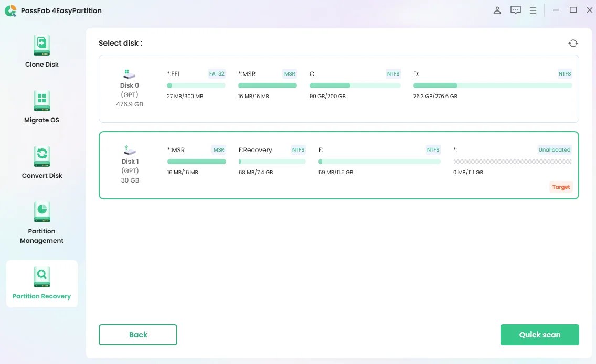Select Disk 0 drive icon
This screenshot has height=364, width=596.
click(129, 74)
